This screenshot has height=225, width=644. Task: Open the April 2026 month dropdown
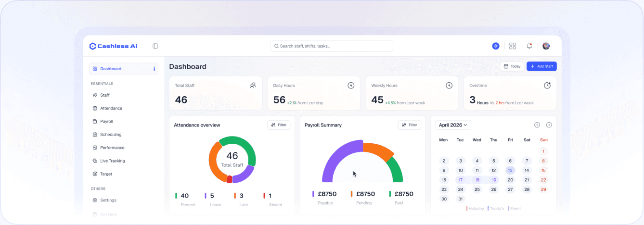(x=453, y=125)
